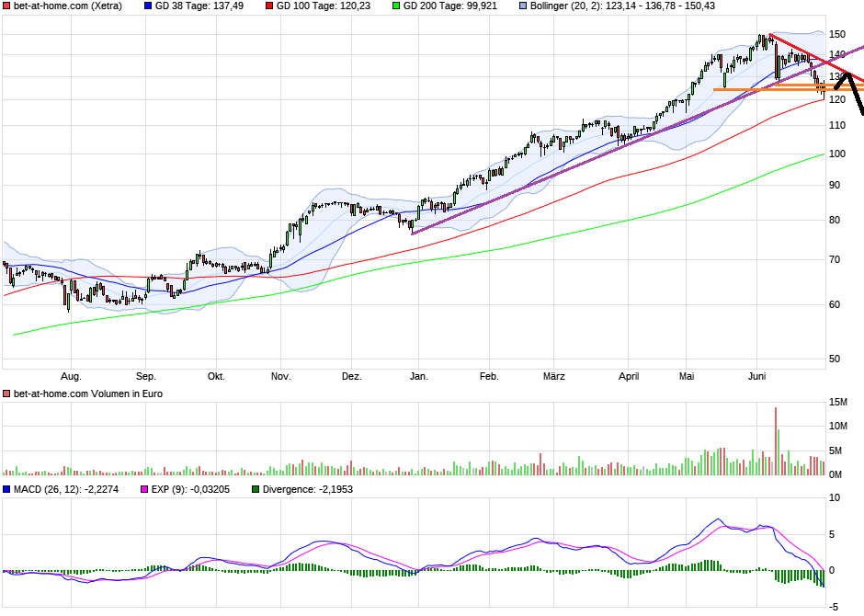
Task: Click the bet-at-home.com Xetra chart icon
Action: 7,7
